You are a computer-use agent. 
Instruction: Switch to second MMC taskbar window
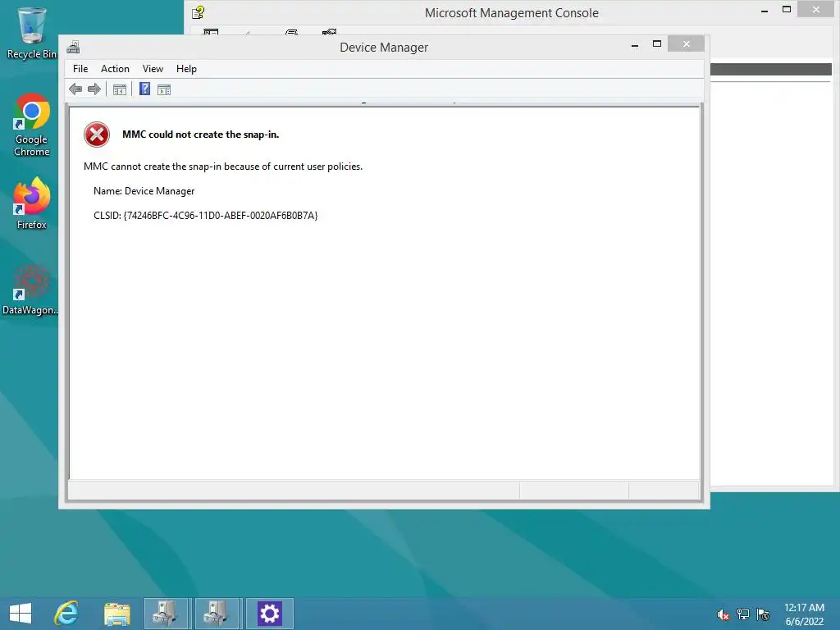pyautogui.click(x=217, y=614)
